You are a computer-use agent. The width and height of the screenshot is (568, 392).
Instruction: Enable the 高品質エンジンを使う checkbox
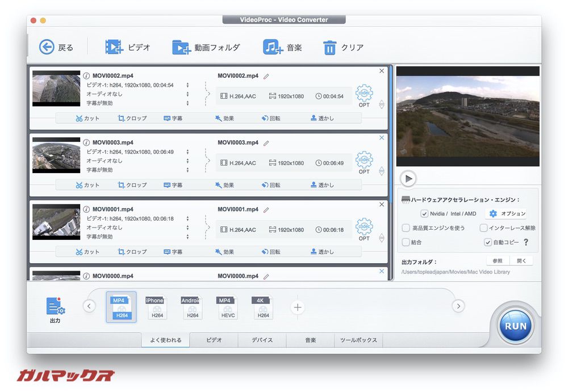click(x=406, y=228)
